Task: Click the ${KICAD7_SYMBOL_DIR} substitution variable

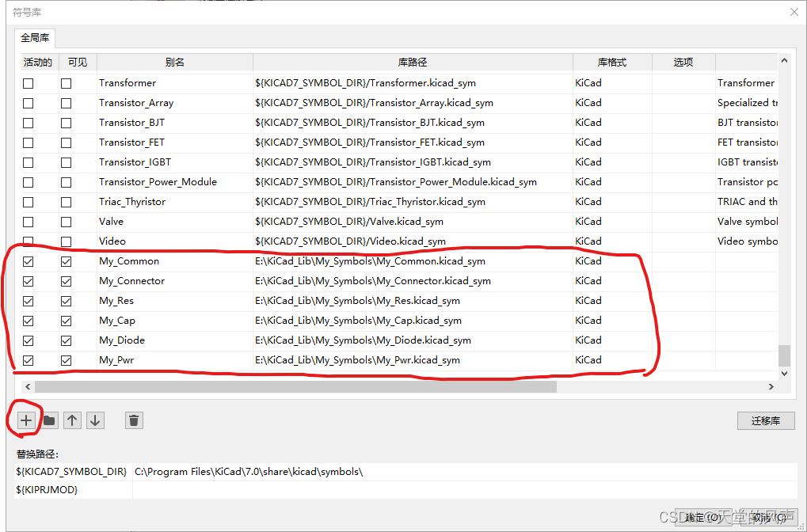Action: tap(71, 472)
